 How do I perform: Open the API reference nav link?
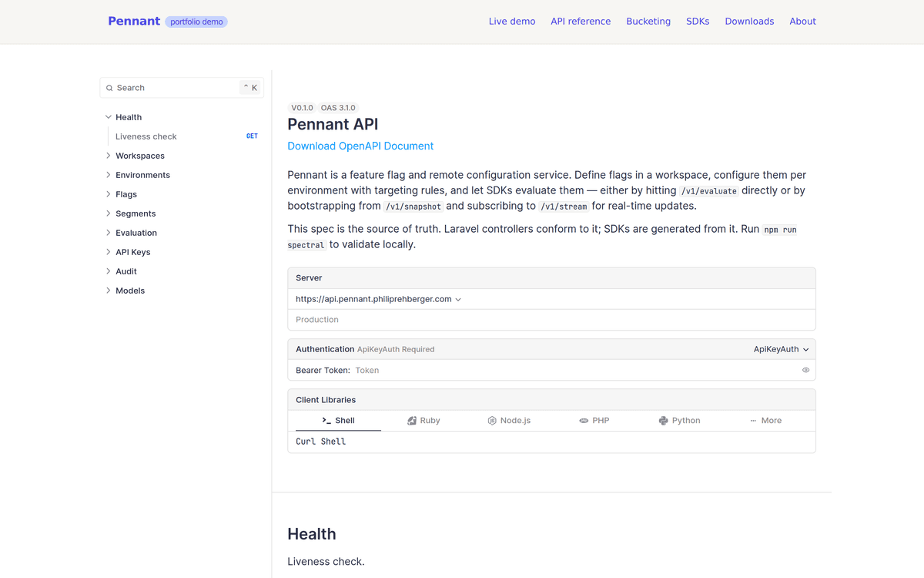point(581,22)
